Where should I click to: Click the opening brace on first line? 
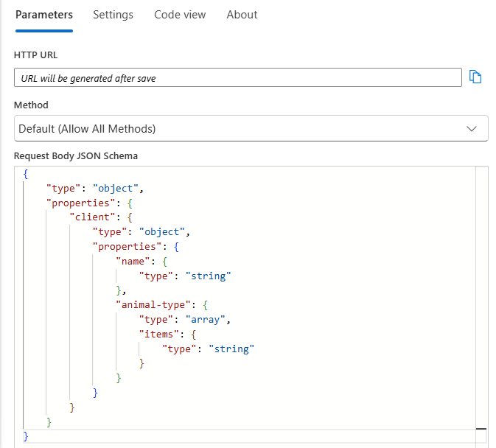tap(26, 174)
